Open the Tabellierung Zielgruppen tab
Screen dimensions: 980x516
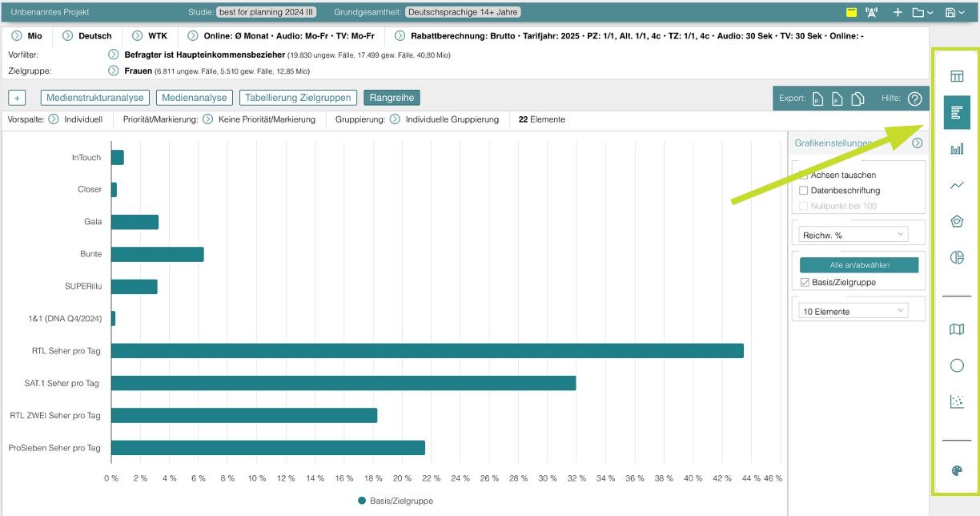tap(298, 98)
